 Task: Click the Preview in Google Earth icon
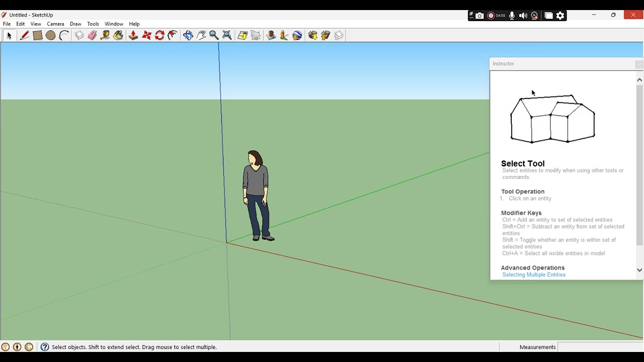pos(297,35)
